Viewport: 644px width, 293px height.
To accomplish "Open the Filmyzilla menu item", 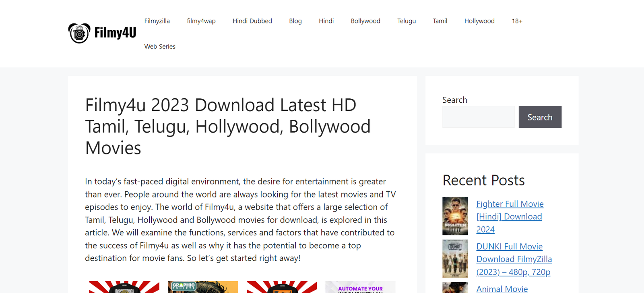I will point(157,21).
